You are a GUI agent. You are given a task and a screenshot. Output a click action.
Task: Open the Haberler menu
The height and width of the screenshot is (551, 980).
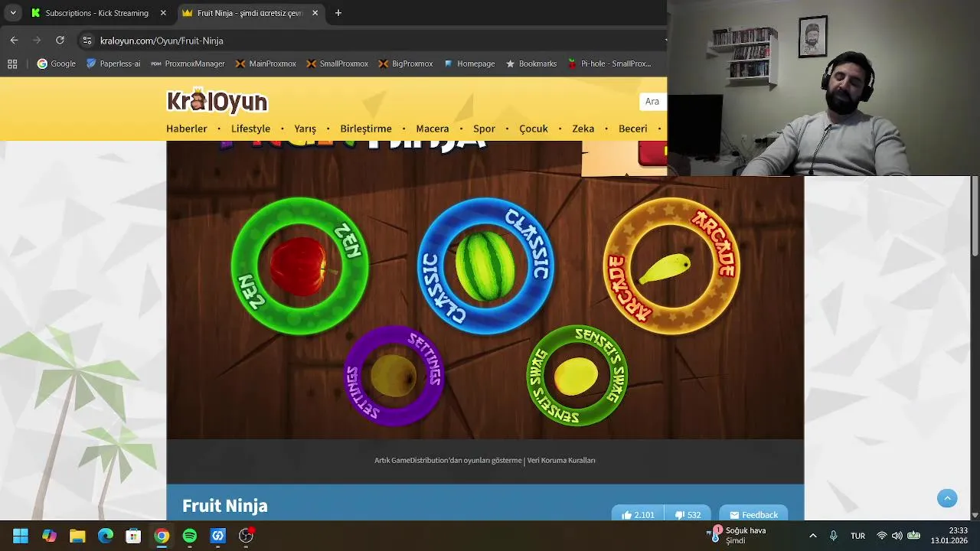point(187,129)
